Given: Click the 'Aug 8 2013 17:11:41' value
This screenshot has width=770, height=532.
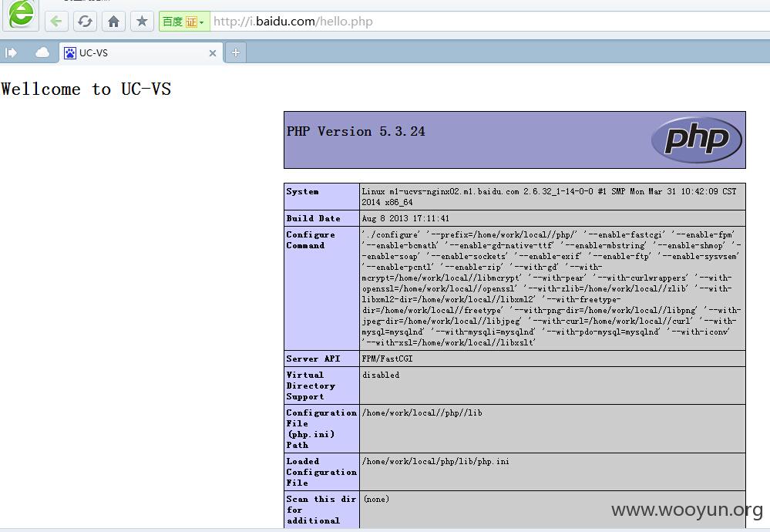Looking at the screenshot, I should pos(405,219).
